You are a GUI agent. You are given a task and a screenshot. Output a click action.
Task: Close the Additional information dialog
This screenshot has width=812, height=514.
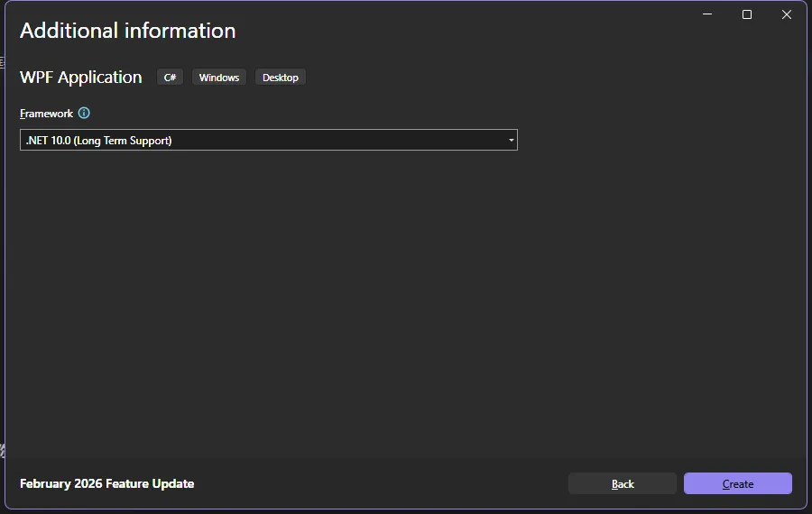(787, 14)
